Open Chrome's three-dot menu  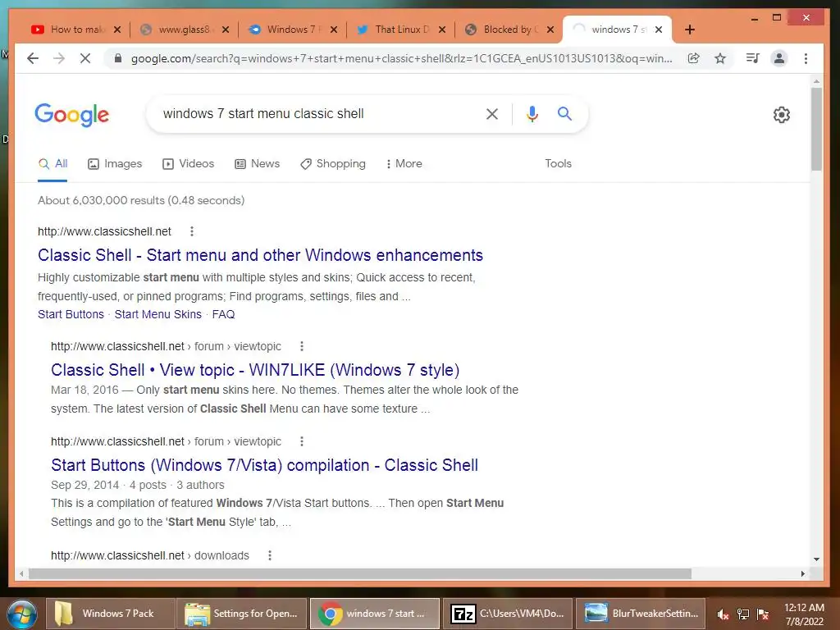coord(806,58)
